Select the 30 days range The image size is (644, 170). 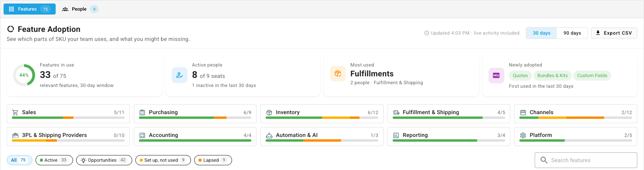click(541, 33)
